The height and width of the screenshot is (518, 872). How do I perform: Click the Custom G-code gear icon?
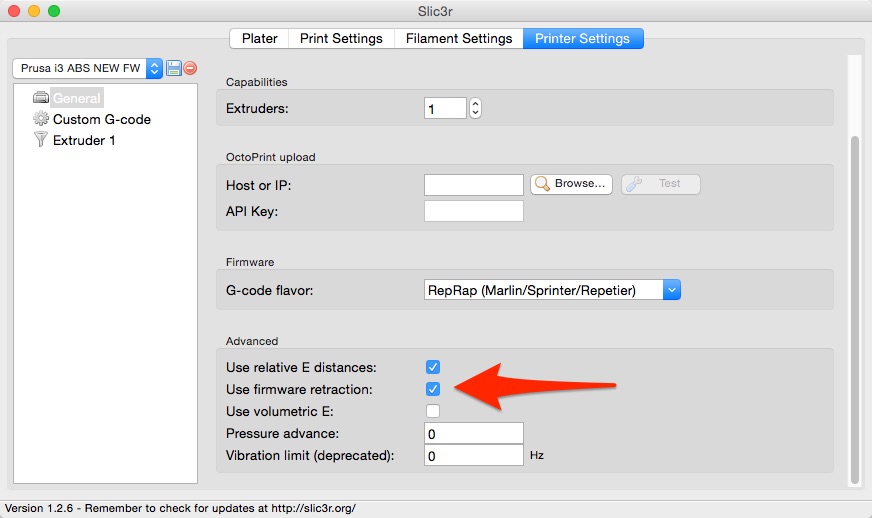click(41, 119)
